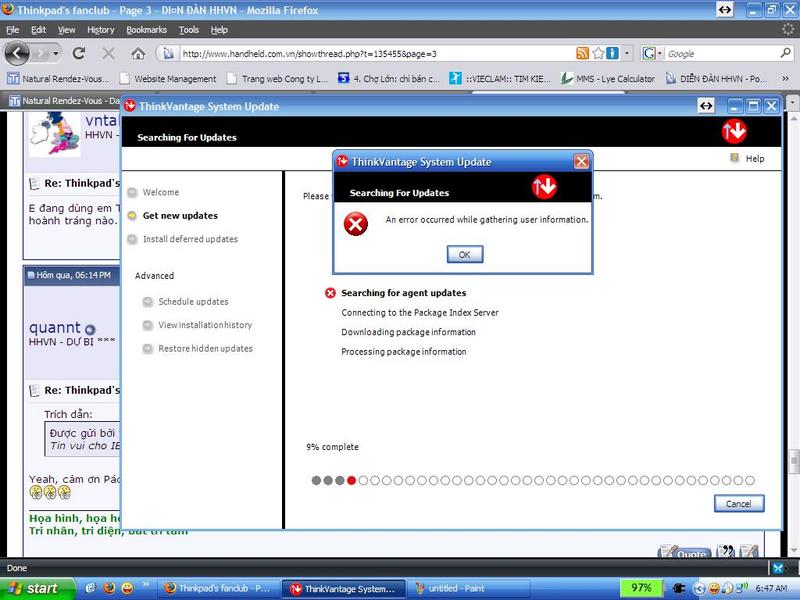Click the Google search input field
Screen dimensions: 800x600
(x=720, y=53)
